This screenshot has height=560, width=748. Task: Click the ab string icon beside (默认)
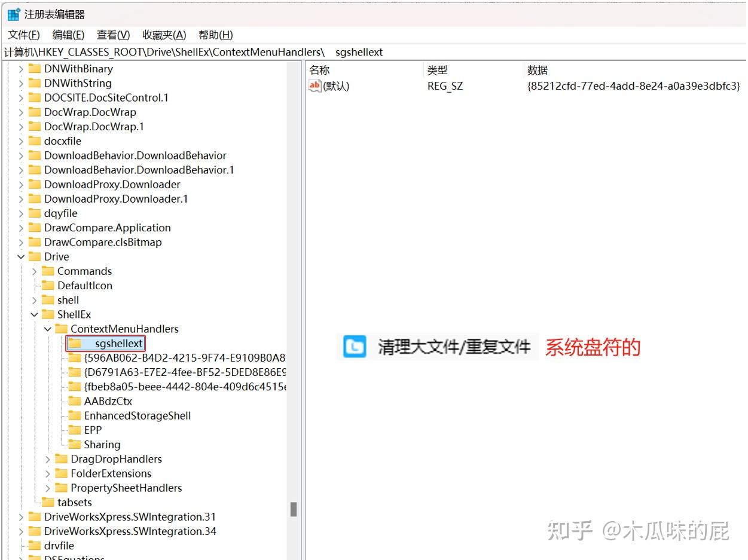coord(315,86)
